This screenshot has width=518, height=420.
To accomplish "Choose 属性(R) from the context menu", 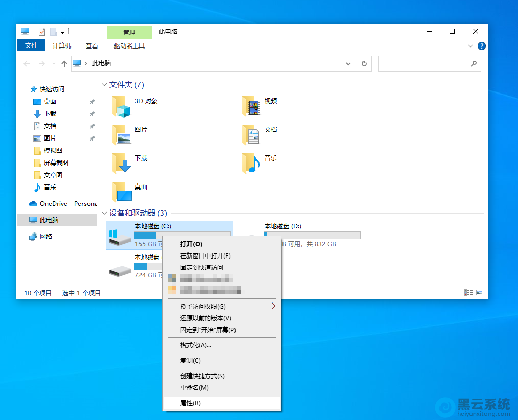I will pyautogui.click(x=191, y=403).
